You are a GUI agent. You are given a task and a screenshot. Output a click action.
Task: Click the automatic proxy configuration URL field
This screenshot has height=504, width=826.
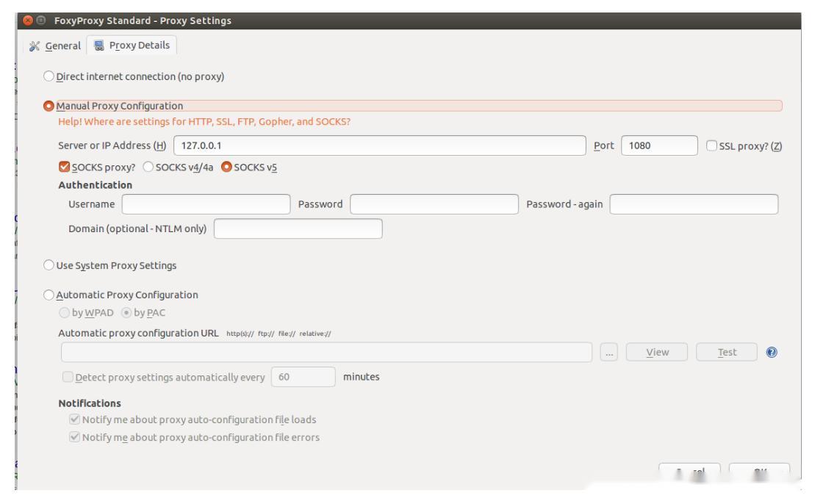(x=326, y=353)
